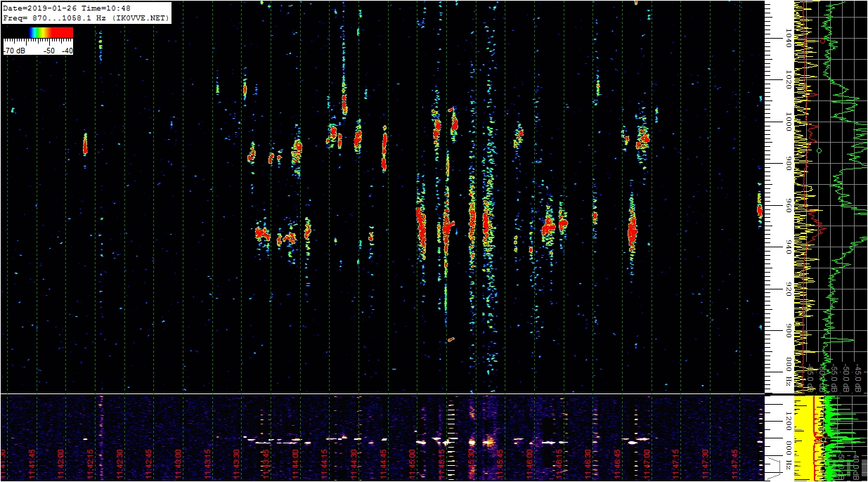868x482 pixels.
Task: Click the 1020 Hz frequency axis label
Action: tap(789, 79)
